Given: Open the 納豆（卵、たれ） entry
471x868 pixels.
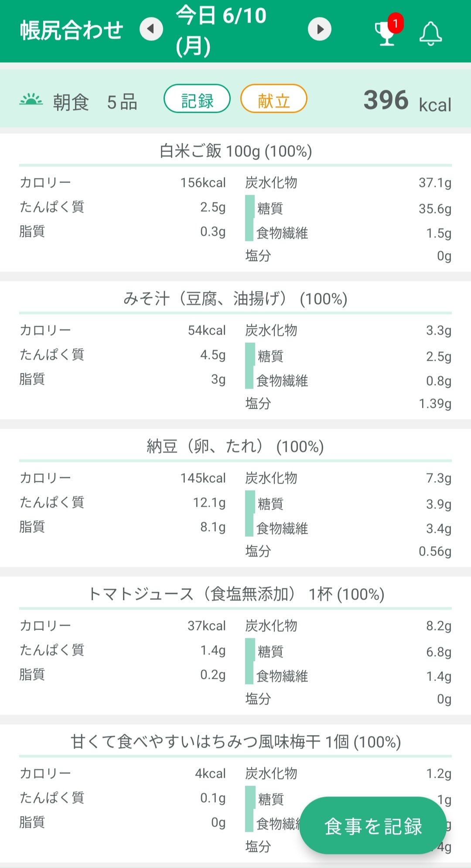Looking at the screenshot, I should [235, 447].
